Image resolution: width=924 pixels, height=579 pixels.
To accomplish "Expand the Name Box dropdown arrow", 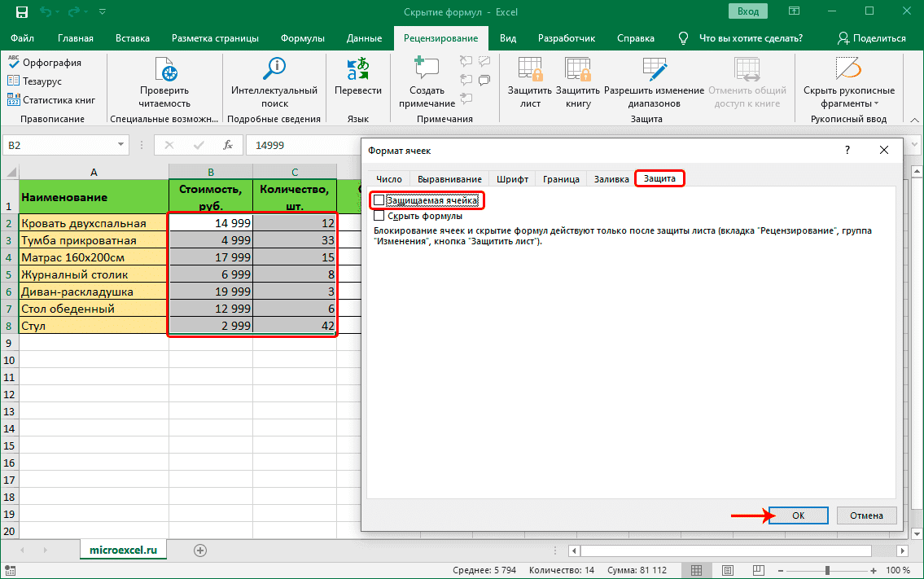I will [121, 146].
